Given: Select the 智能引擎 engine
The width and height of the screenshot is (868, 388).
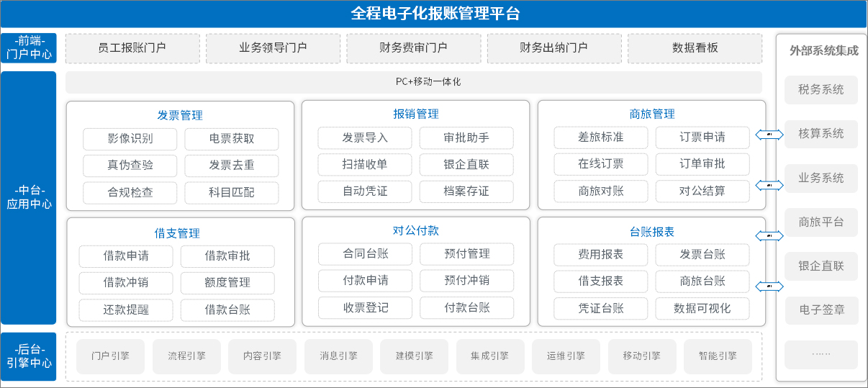Looking at the screenshot, I should click(x=718, y=356).
